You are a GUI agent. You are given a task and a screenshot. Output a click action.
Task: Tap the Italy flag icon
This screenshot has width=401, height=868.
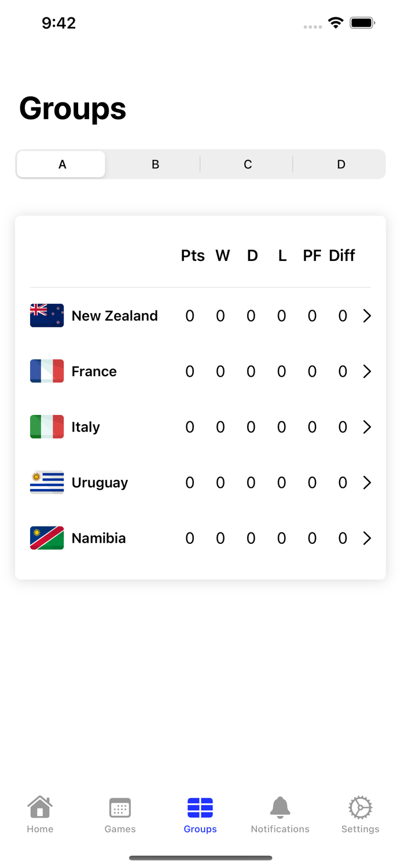47,426
